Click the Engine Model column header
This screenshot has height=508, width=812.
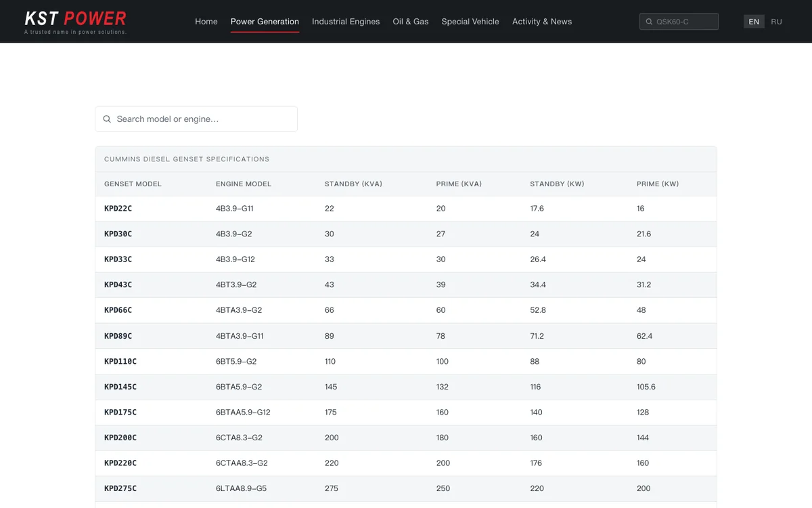[244, 184]
